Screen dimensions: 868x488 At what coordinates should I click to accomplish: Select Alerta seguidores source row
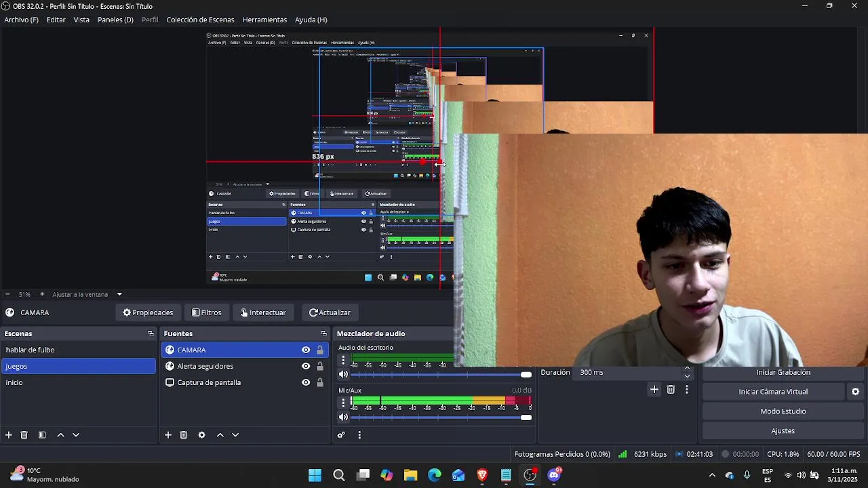point(245,366)
